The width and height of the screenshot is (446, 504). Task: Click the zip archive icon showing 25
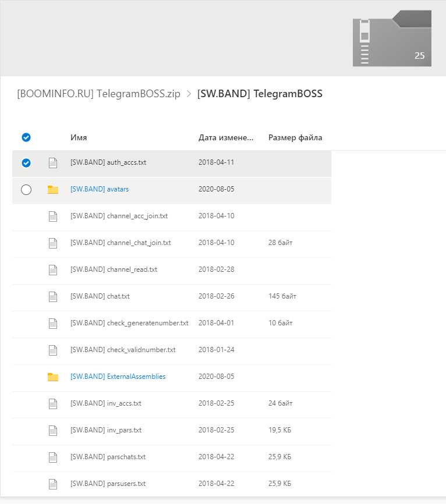click(392, 38)
